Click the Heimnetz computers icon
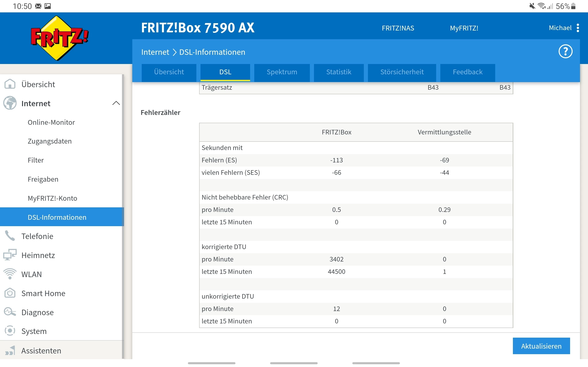Screen dimensions: 588x367 click(x=10, y=255)
